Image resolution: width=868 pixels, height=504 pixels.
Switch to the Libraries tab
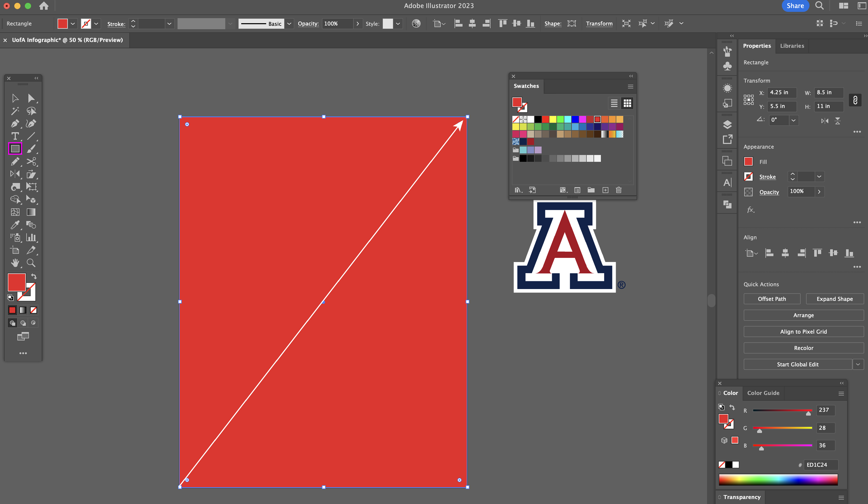click(792, 46)
